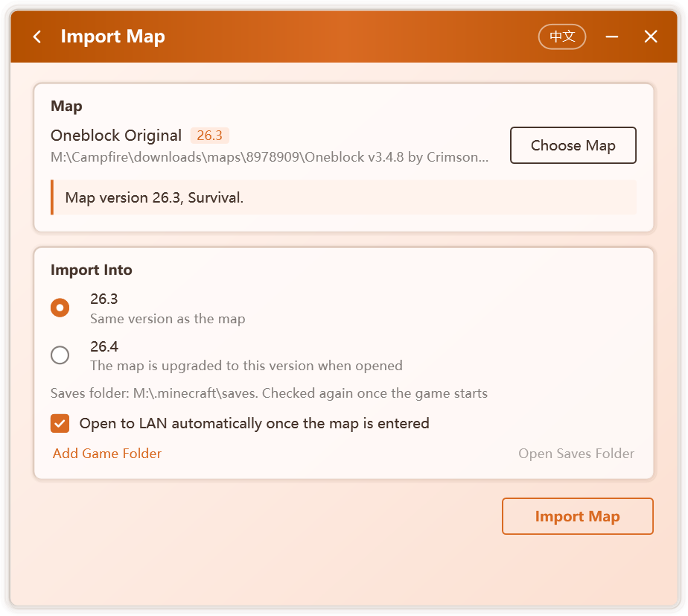This screenshot has width=688, height=616.
Task: Click the Choose Map button
Action: 573,145
